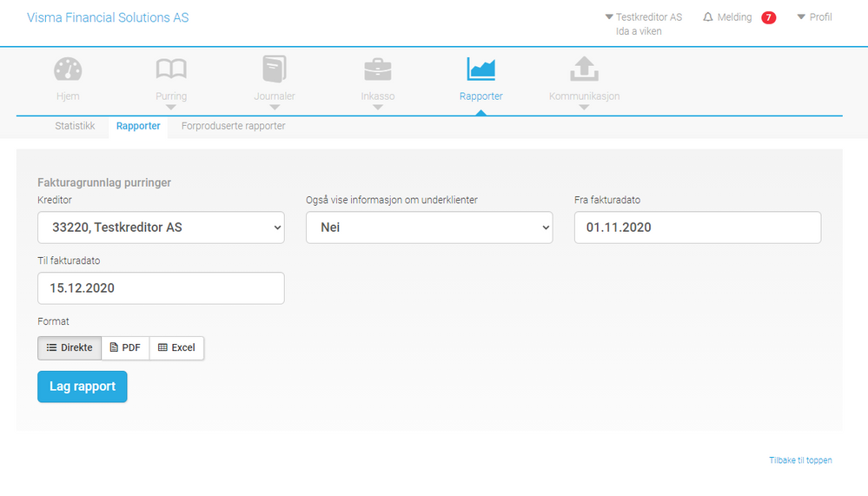Select the Direkte format option
Screen dimensions: 868x496
pos(70,347)
